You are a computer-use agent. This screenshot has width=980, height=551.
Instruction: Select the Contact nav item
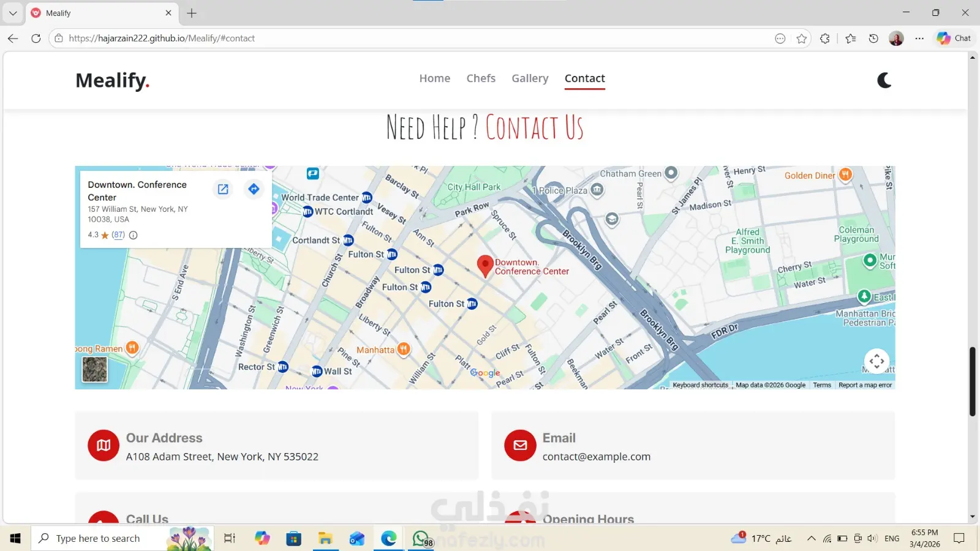point(585,78)
